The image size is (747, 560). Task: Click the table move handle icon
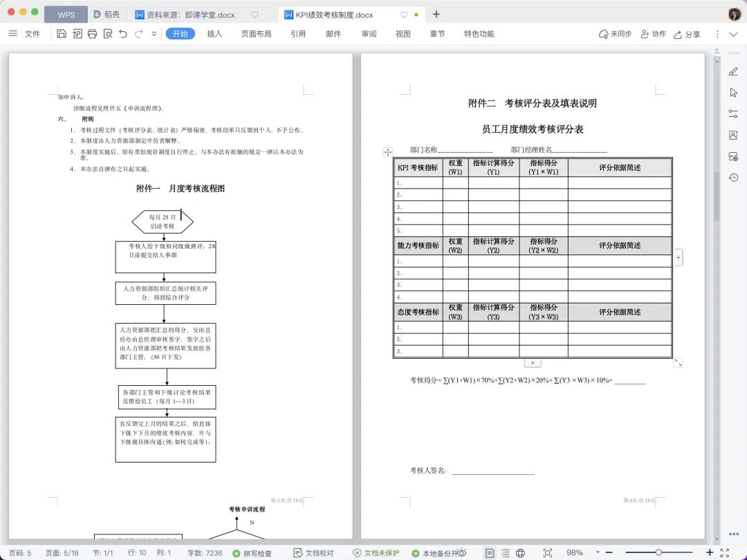click(x=388, y=152)
